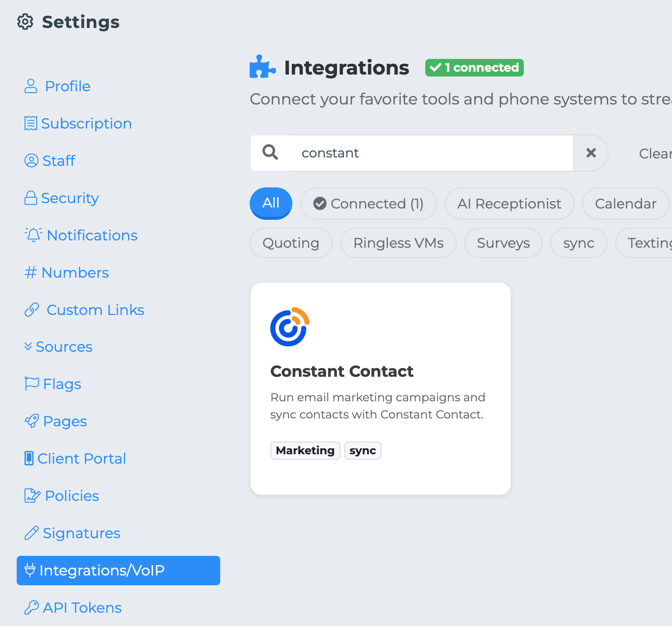
Task: Click the Flags flag icon
Action: [32, 384]
